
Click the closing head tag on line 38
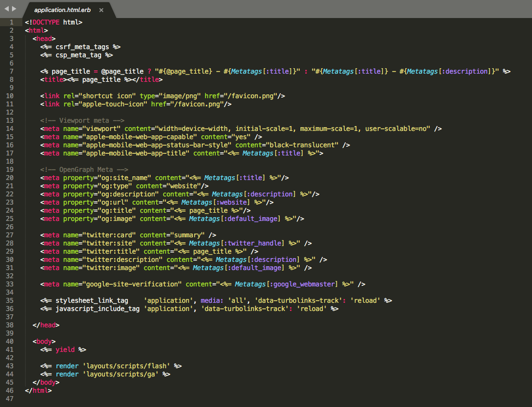pos(46,325)
